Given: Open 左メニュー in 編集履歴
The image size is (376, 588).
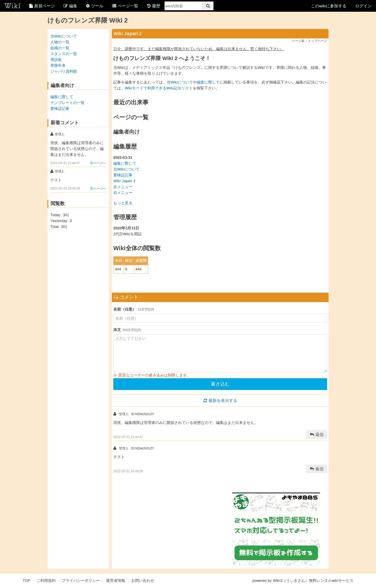Looking at the screenshot, I should (123, 187).
